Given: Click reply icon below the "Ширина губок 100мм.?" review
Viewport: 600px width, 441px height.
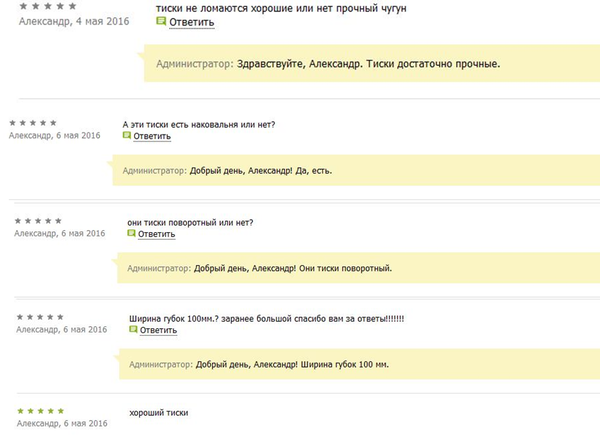Looking at the screenshot, I should (134, 330).
